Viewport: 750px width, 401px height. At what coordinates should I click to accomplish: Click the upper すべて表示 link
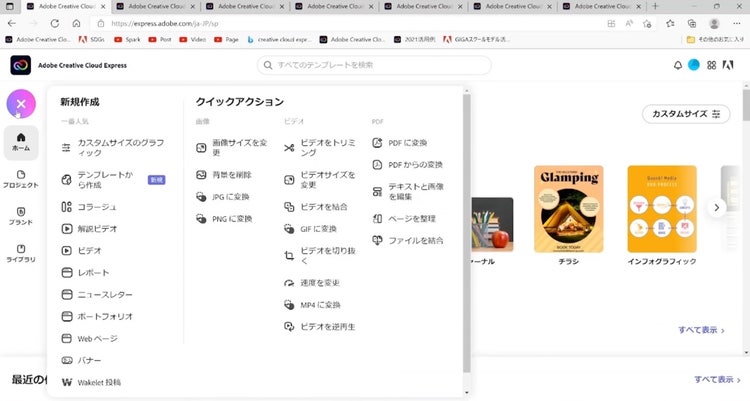(701, 330)
